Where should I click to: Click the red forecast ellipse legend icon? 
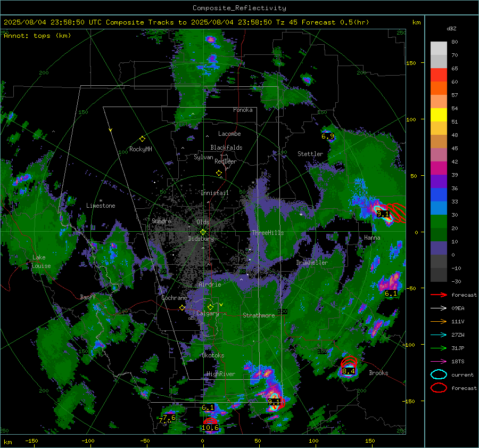[x=439, y=388]
